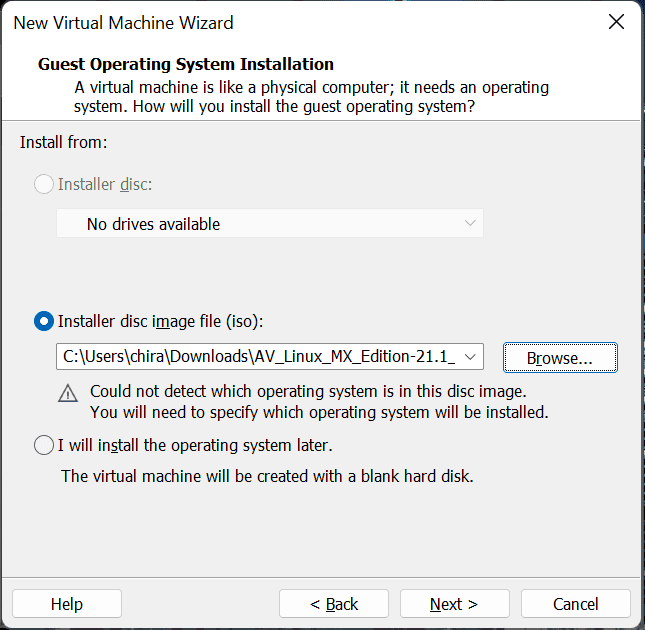The image size is (645, 630).
Task: Select the Installer disc radio button
Action: pyautogui.click(x=44, y=184)
